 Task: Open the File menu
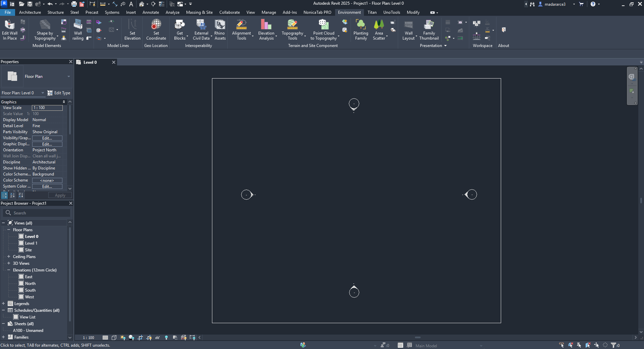[8, 12]
